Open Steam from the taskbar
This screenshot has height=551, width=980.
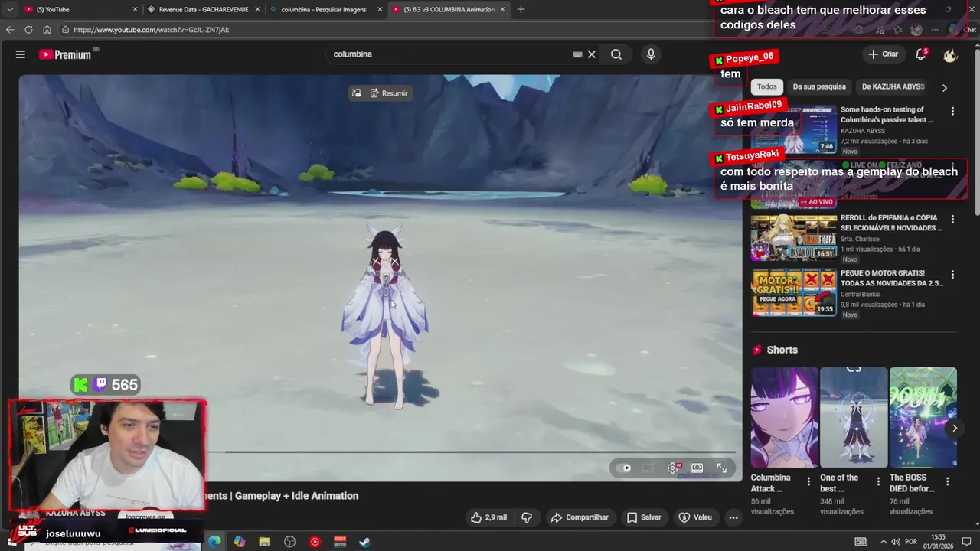coord(365,542)
